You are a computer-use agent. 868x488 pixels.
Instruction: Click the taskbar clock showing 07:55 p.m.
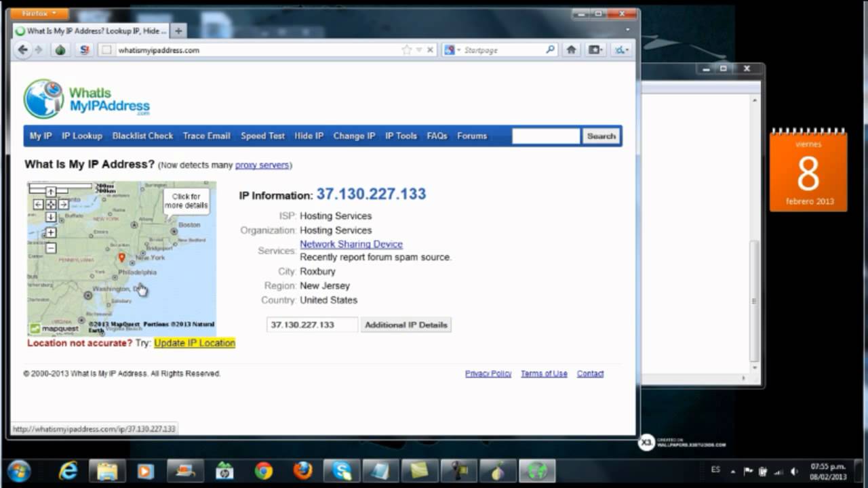(828, 472)
